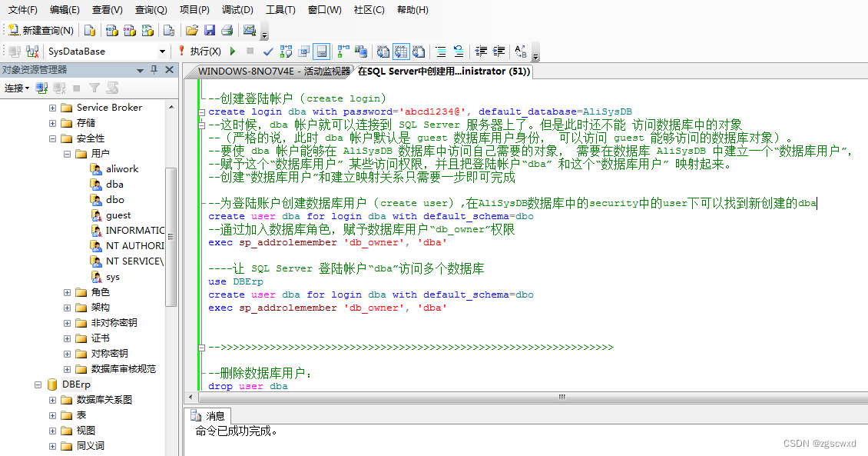Start Analysis Services XMLA query
This screenshot has height=456, width=868.
pyautogui.click(x=147, y=31)
